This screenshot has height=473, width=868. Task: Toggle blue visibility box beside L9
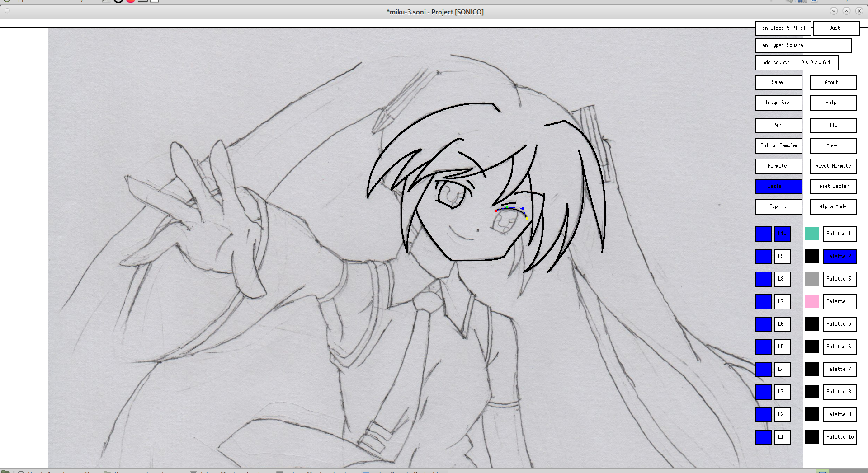click(x=764, y=256)
